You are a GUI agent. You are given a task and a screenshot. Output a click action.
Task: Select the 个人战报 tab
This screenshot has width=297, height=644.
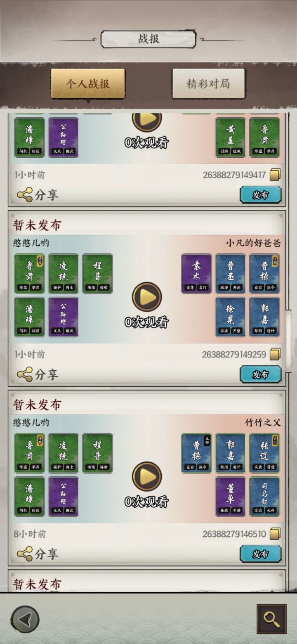point(88,84)
